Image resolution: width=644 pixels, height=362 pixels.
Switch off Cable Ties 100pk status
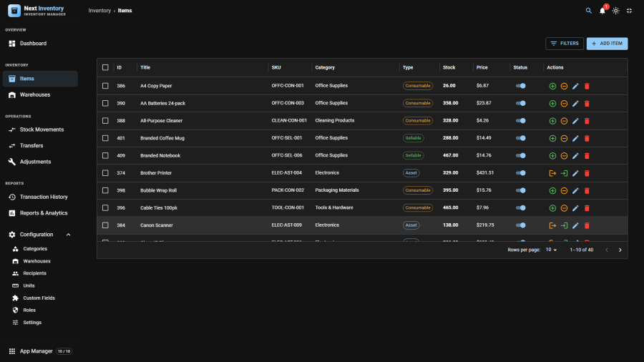pos(520,208)
